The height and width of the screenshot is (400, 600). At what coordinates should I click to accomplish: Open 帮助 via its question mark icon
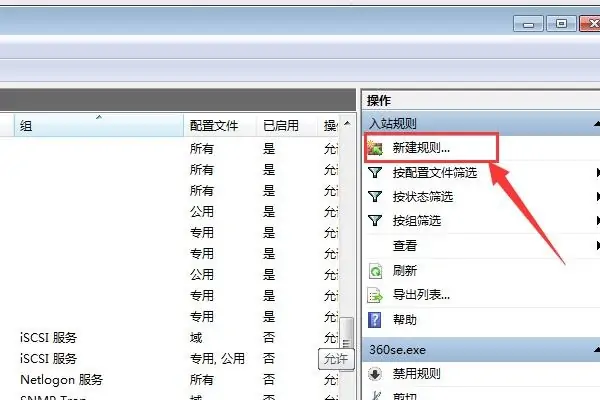375,320
